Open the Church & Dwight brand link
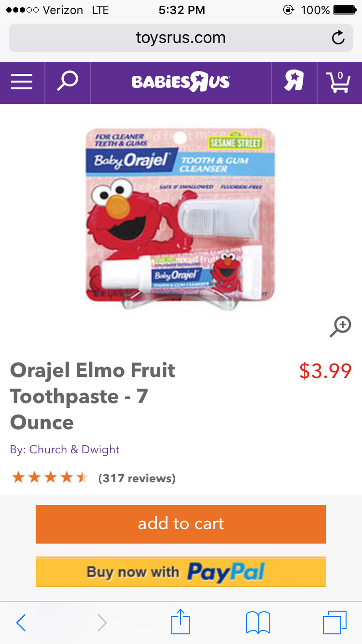 click(x=74, y=449)
